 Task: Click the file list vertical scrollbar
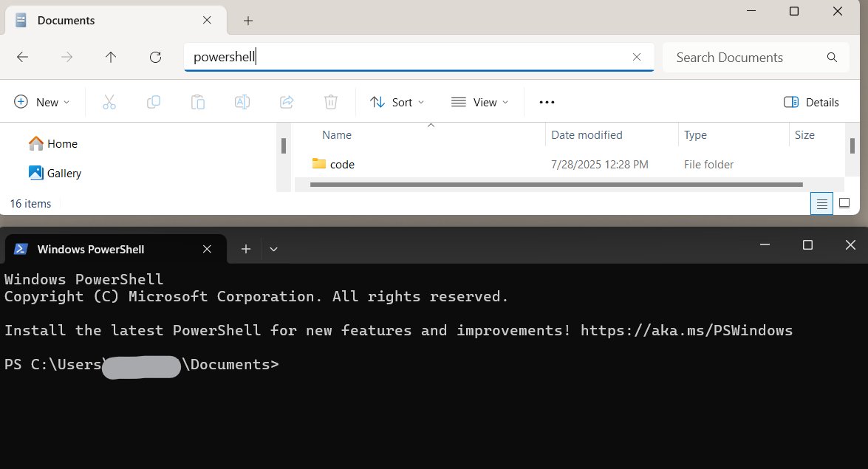[852, 146]
